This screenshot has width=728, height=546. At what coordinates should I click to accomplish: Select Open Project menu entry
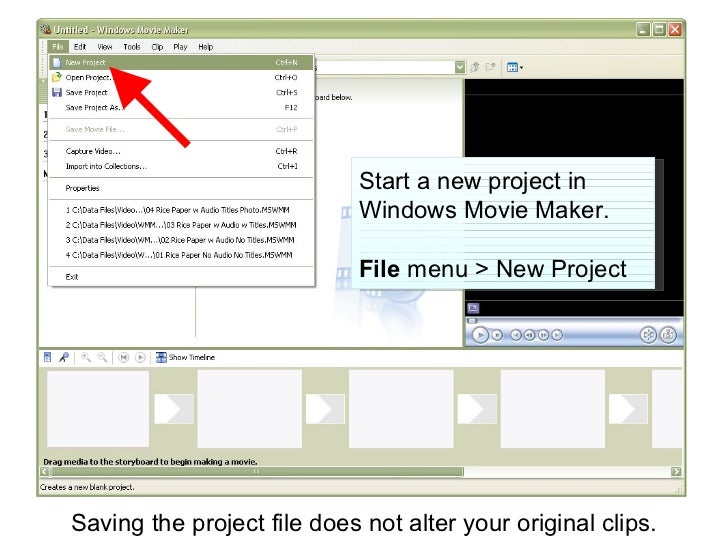[182, 78]
